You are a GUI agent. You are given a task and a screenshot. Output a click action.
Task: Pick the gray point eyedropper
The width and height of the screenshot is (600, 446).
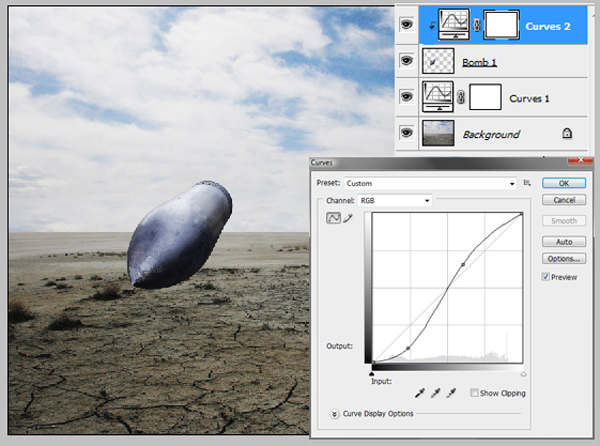[435, 393]
